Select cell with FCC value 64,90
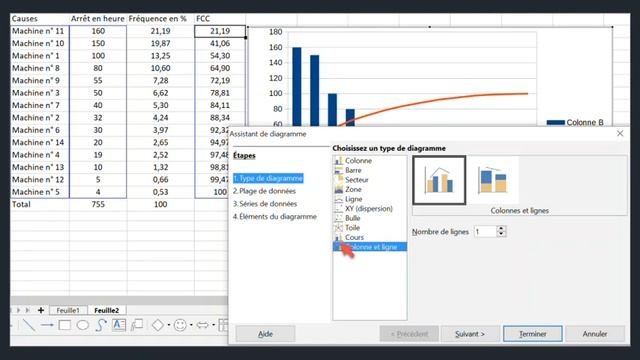 coord(220,68)
